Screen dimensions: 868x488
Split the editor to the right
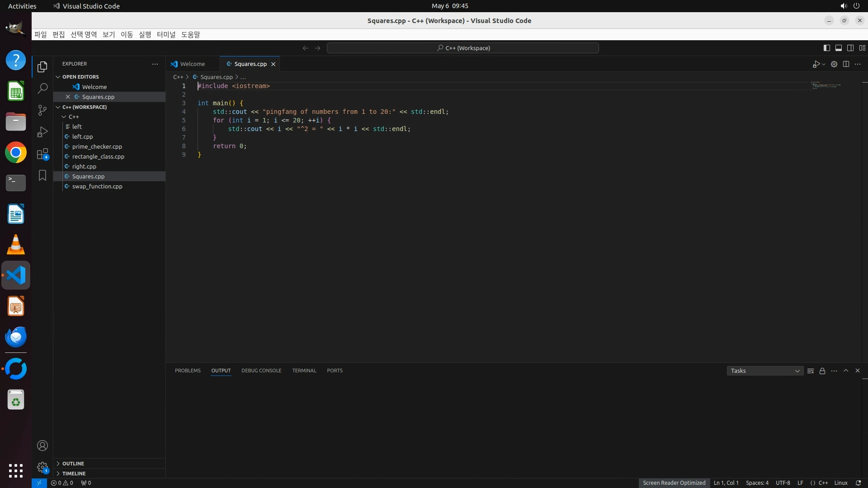tap(846, 64)
